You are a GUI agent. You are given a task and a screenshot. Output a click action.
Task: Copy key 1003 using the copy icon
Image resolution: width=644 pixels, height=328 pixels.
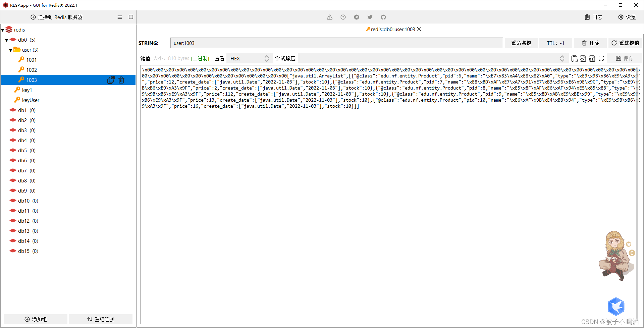click(111, 80)
